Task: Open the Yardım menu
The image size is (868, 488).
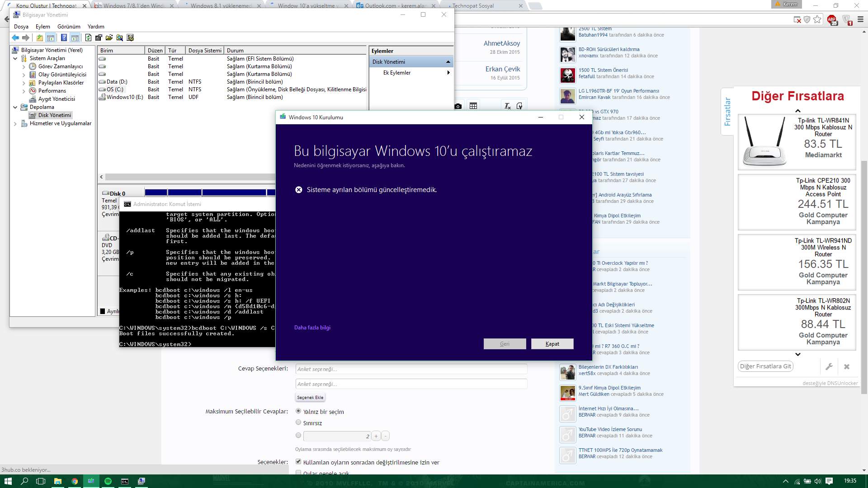Action: click(96, 27)
